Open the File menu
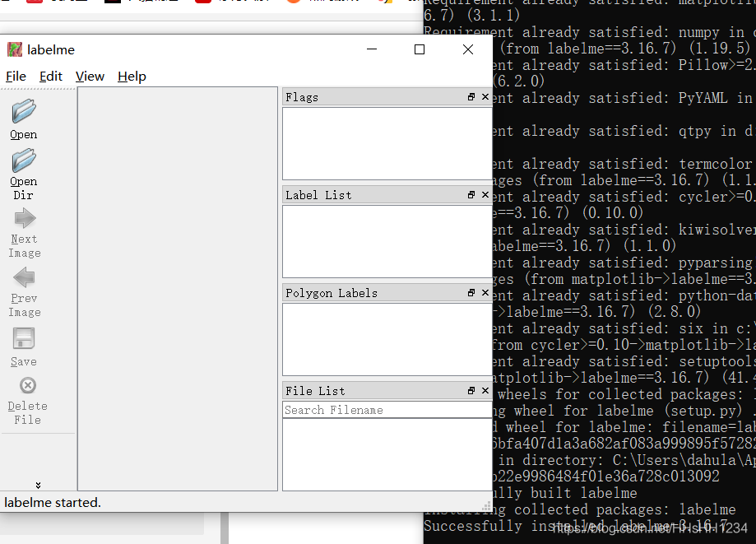Image resolution: width=756 pixels, height=544 pixels. pyautogui.click(x=16, y=77)
